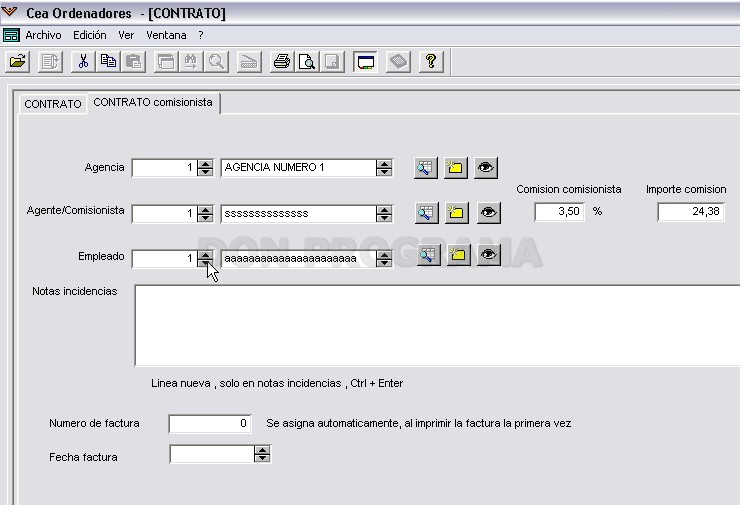Image resolution: width=742 pixels, height=505 pixels.
Task: Open the Archivo menu
Action: point(43,35)
